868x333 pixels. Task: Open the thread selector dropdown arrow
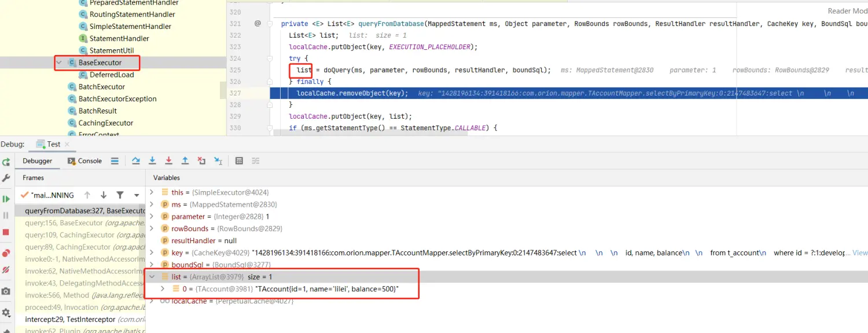point(137,195)
